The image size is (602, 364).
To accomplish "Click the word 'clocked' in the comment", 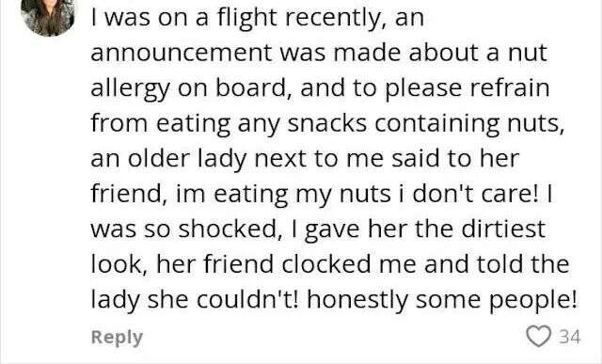I will point(326,264).
